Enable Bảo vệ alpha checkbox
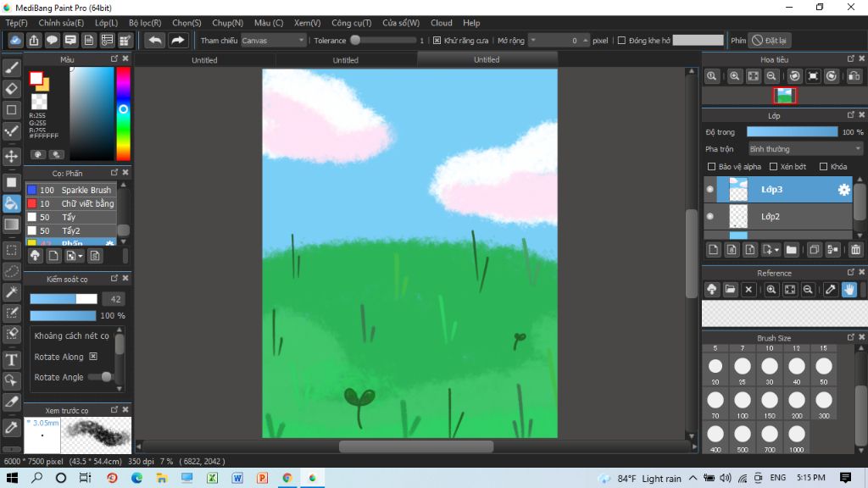This screenshot has height=488, width=868. pyautogui.click(x=711, y=167)
